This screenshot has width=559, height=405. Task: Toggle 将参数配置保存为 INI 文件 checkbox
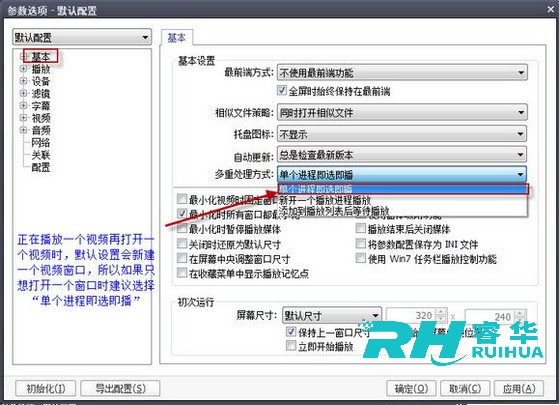[x=361, y=243]
